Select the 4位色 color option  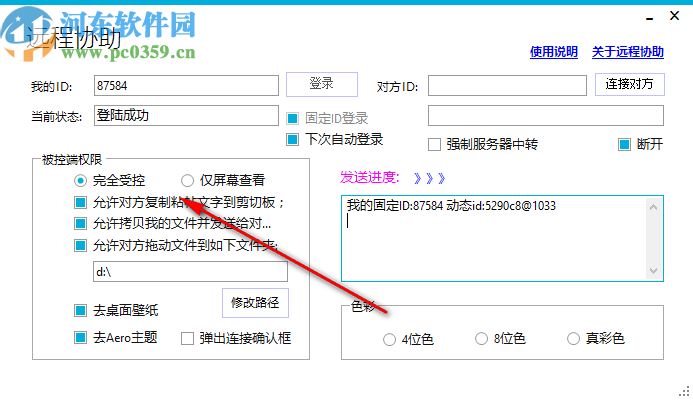389,339
